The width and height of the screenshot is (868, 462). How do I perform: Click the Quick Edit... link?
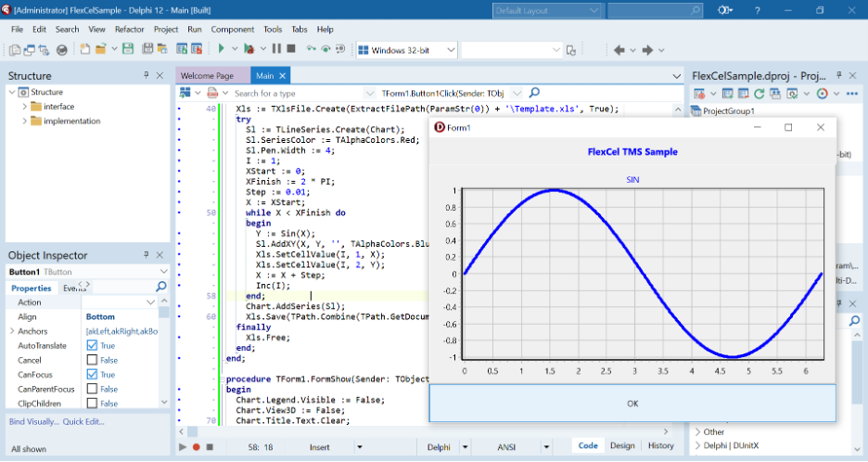83,421
